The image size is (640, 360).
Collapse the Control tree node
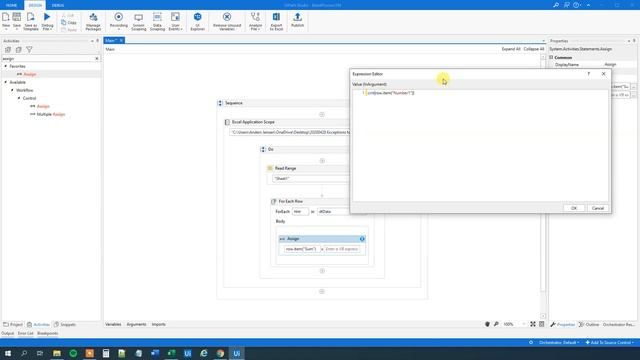point(19,98)
